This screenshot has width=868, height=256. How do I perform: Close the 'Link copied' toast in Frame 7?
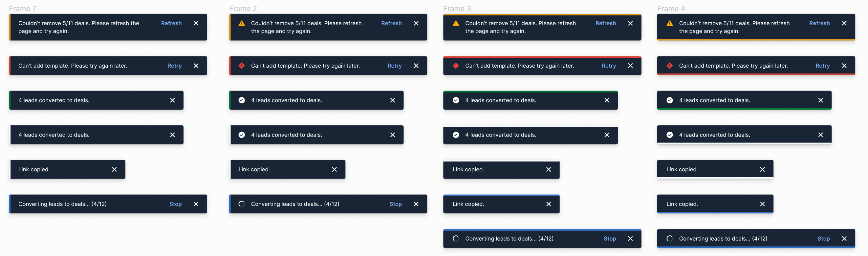click(x=114, y=169)
